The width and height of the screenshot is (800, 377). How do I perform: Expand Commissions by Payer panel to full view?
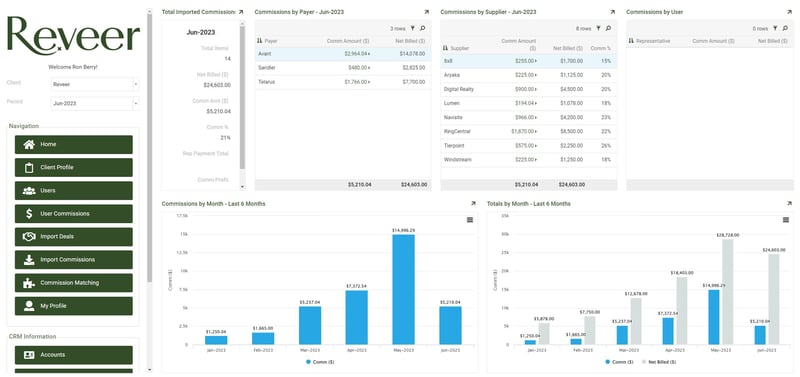[x=427, y=12]
